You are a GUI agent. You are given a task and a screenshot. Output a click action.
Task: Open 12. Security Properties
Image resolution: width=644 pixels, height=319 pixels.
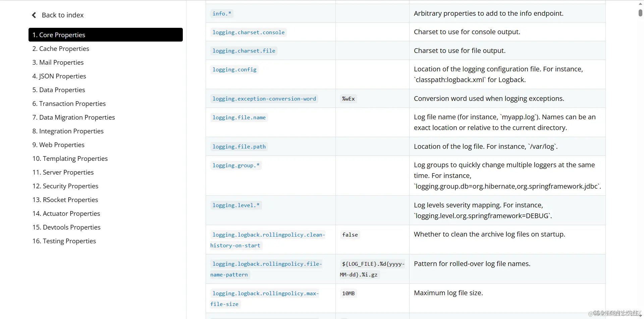click(65, 186)
